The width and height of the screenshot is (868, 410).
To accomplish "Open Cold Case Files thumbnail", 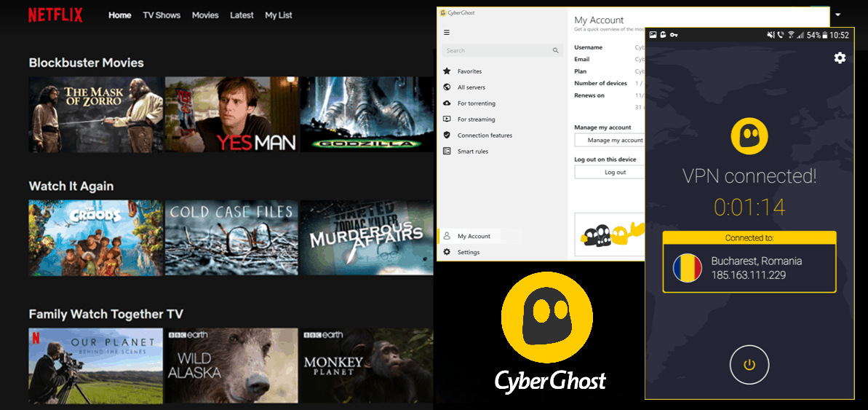I will (231, 237).
